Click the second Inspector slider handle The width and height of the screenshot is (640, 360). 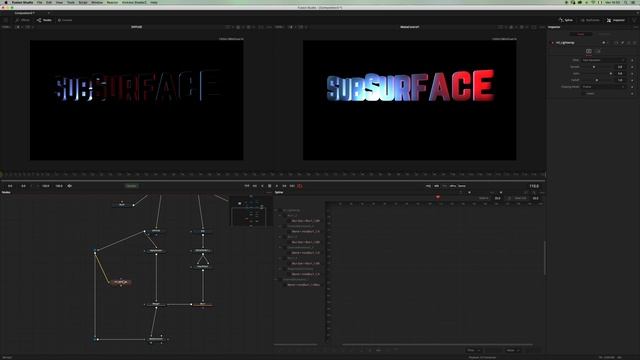click(x=611, y=73)
